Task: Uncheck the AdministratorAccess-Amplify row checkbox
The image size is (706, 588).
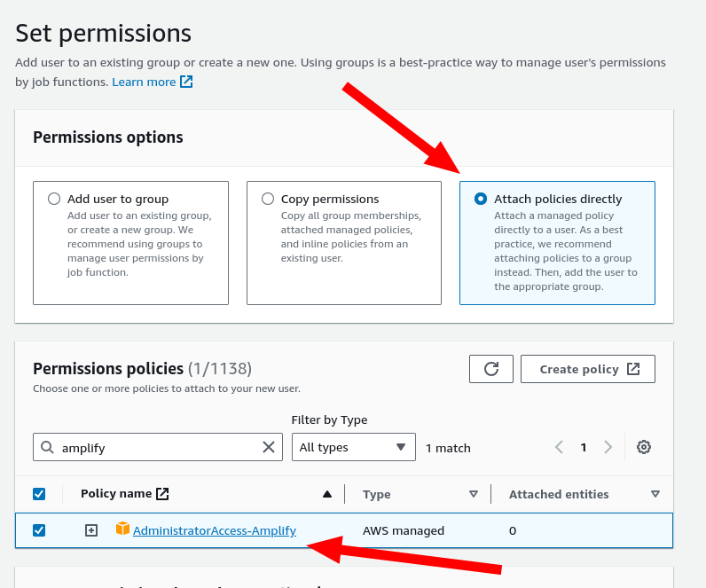Action: click(39, 530)
